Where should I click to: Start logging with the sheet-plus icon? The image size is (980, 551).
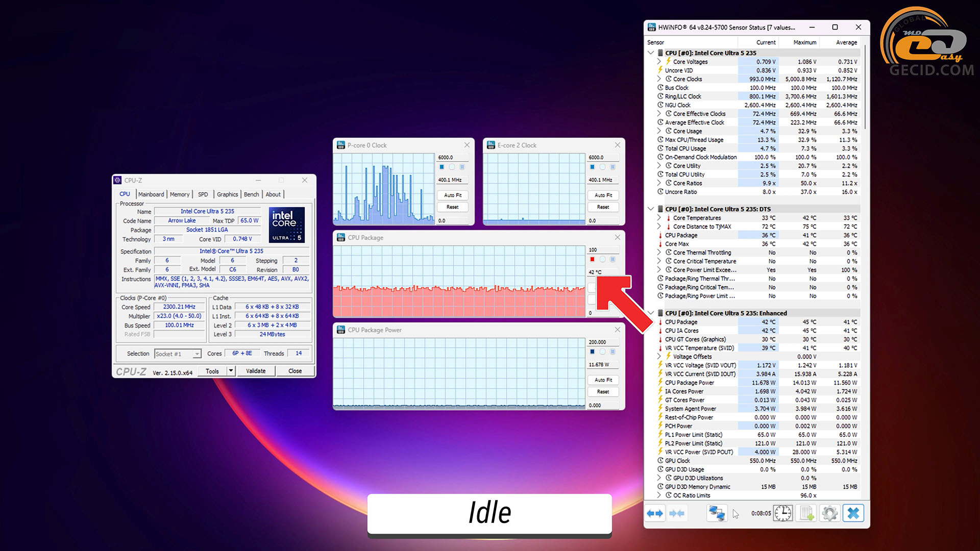(806, 513)
